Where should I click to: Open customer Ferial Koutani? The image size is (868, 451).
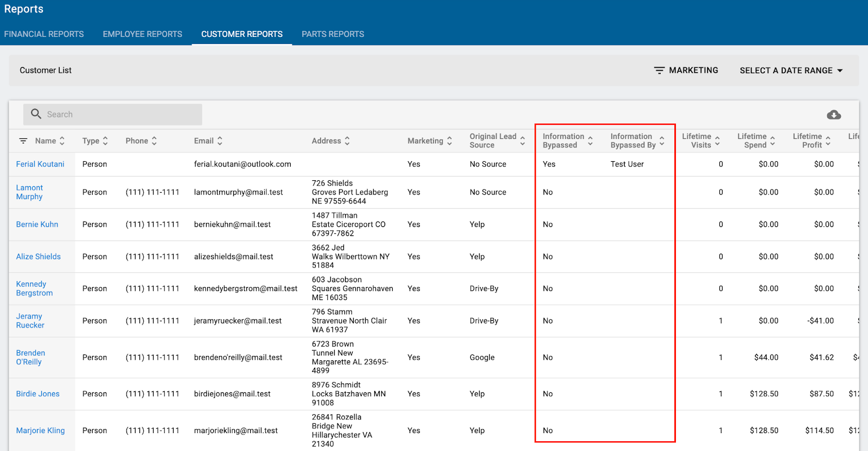40,164
